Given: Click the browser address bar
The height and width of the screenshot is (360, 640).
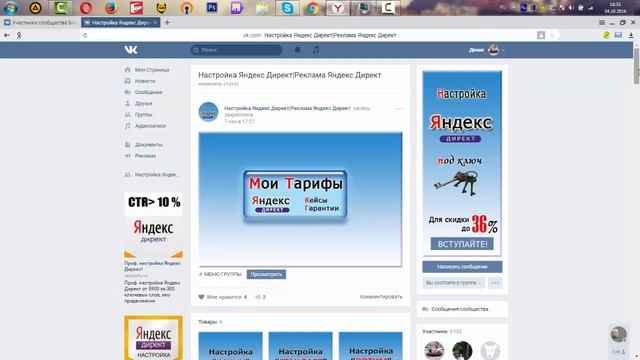Looking at the screenshot, I should click(x=320, y=36).
